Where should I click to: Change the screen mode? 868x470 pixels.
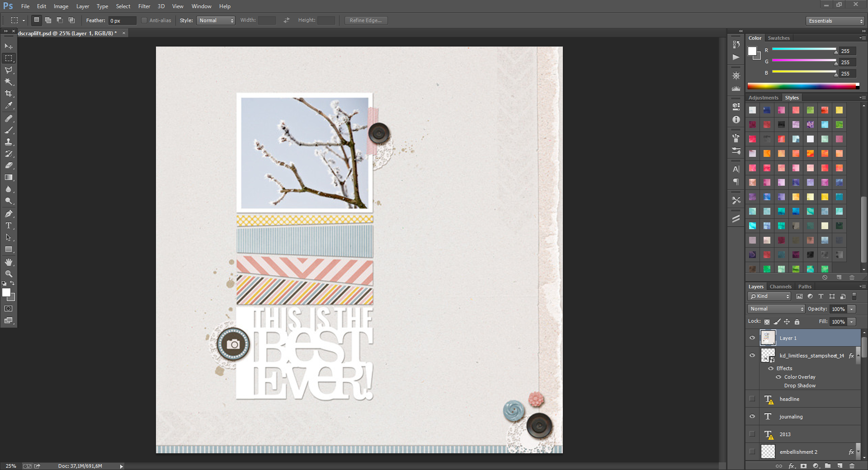(x=9, y=320)
